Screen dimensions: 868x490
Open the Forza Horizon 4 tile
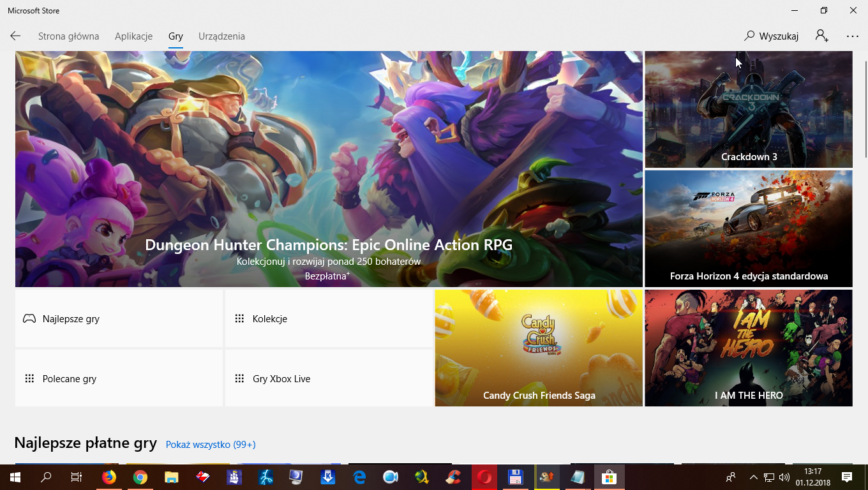[749, 228]
